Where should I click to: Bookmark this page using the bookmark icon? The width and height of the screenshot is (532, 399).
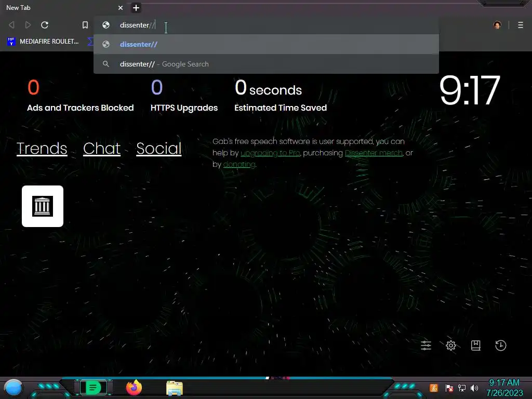[85, 25]
